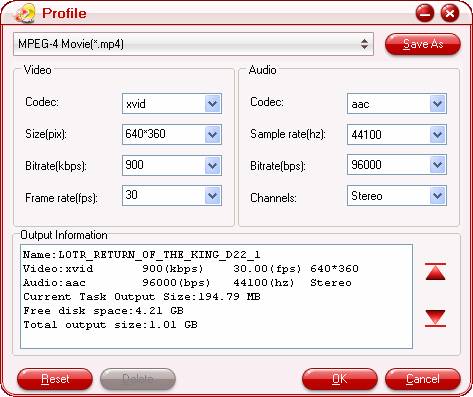Expand the Sample rate 44100 dropdown
Screen dimensions: 473x397
(x=437, y=135)
